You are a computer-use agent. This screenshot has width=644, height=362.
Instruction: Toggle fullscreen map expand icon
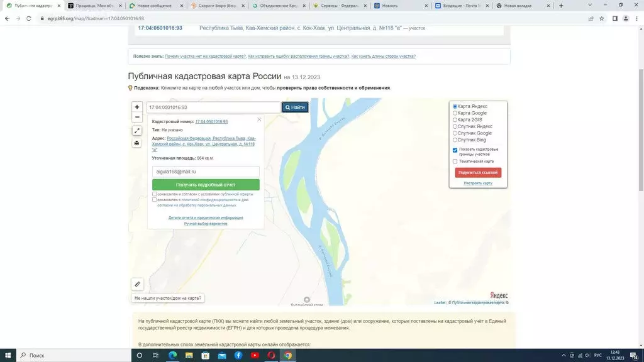click(136, 131)
